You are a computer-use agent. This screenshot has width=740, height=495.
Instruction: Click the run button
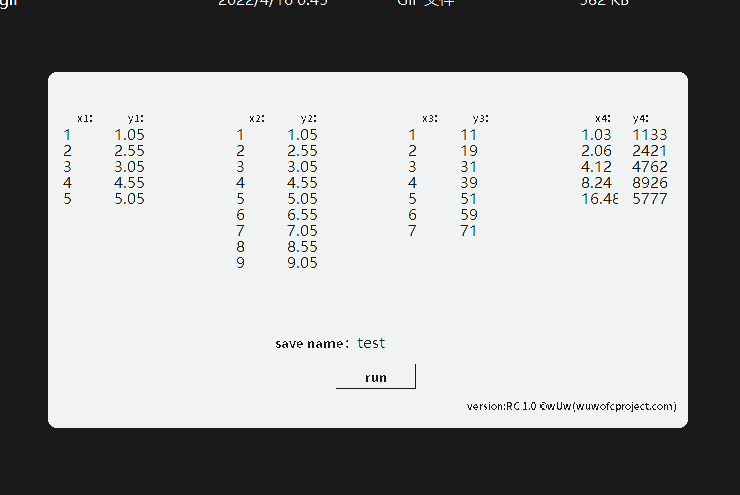tap(375, 377)
